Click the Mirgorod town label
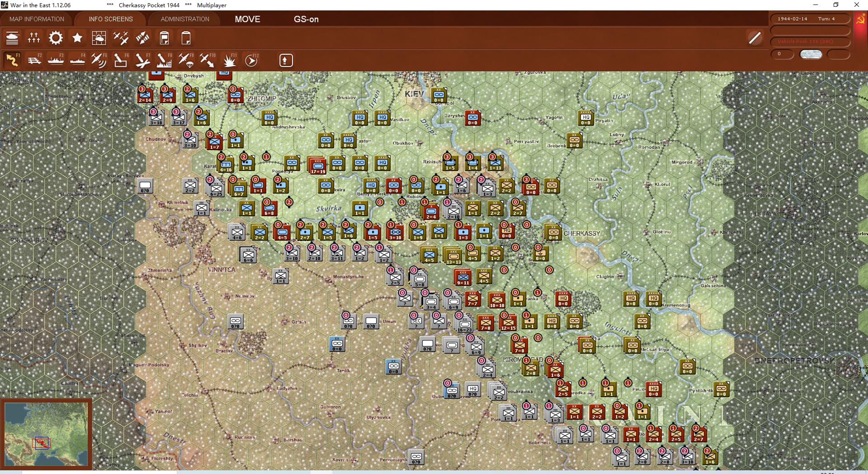This screenshot has height=474, width=868. (x=682, y=162)
